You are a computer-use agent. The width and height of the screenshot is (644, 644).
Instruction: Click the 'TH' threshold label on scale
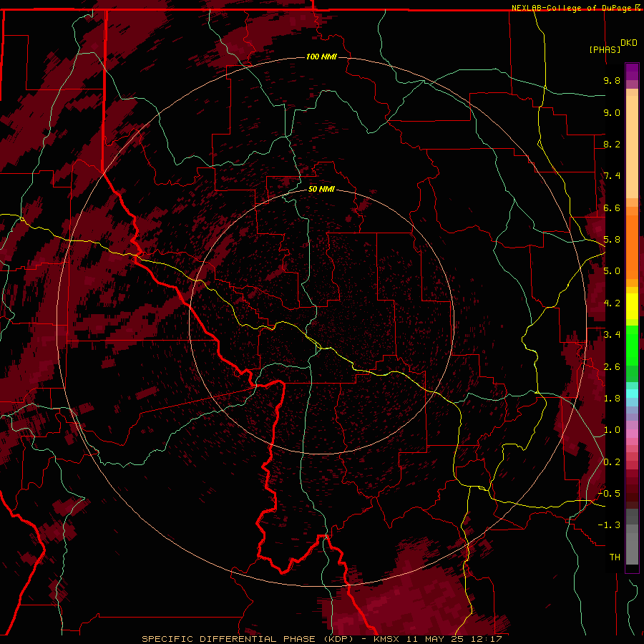[x=615, y=557]
